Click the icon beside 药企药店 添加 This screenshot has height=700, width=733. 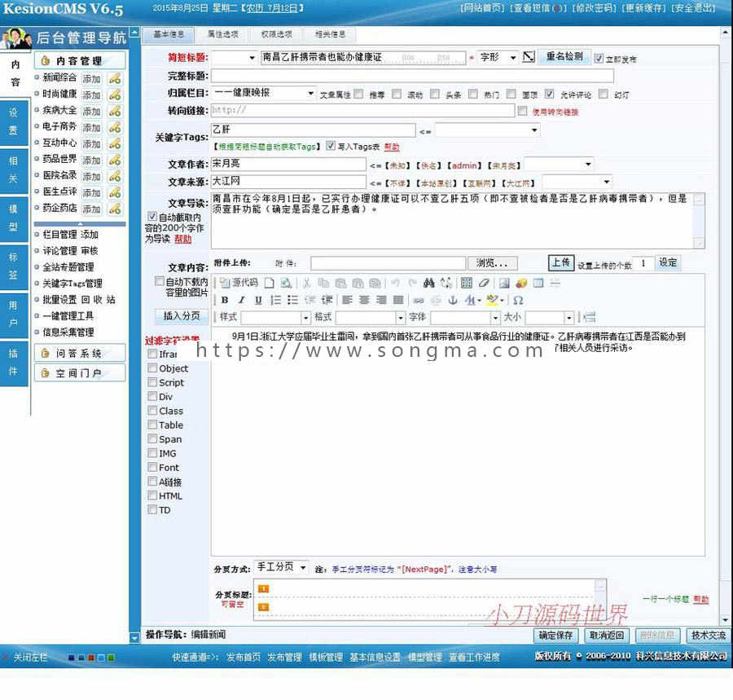coord(115,209)
